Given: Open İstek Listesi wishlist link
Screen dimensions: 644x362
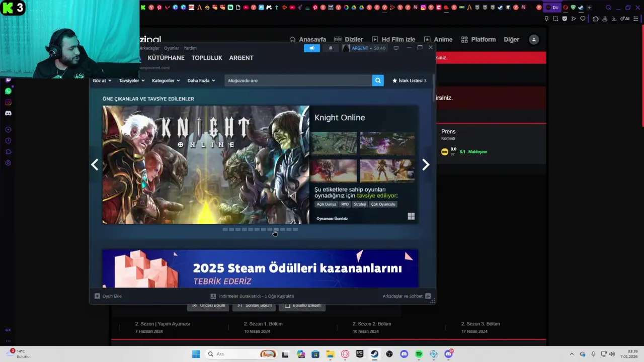Looking at the screenshot, I should click(409, 80).
